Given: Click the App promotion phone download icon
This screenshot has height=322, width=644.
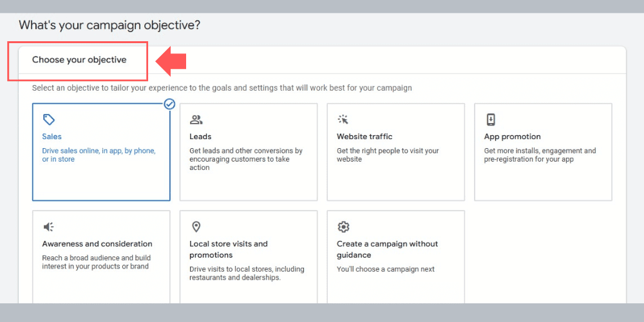Looking at the screenshot, I should coord(491,120).
